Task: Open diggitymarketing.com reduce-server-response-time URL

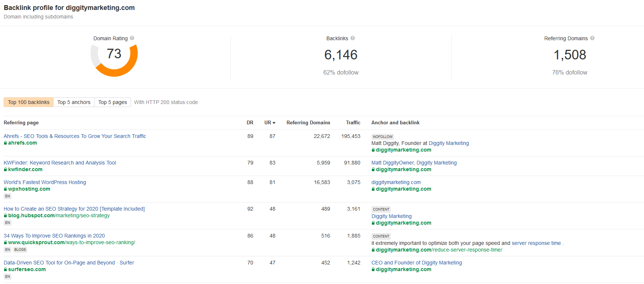Action: click(x=439, y=250)
